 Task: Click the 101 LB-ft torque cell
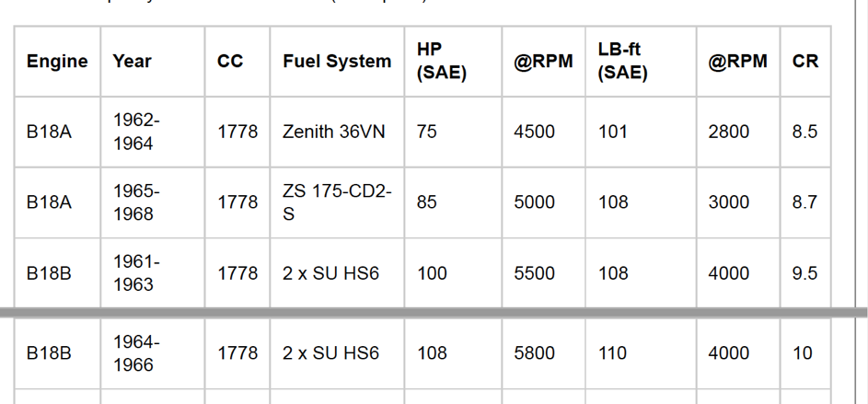[641, 132]
